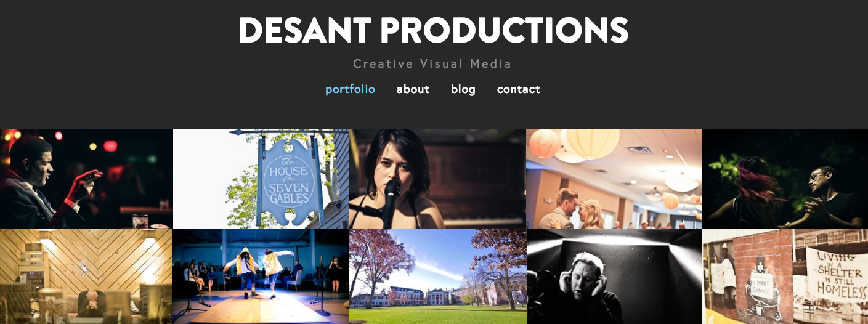This screenshot has width=868, height=324.
Task: Open the blog menu item
Action: (x=463, y=89)
